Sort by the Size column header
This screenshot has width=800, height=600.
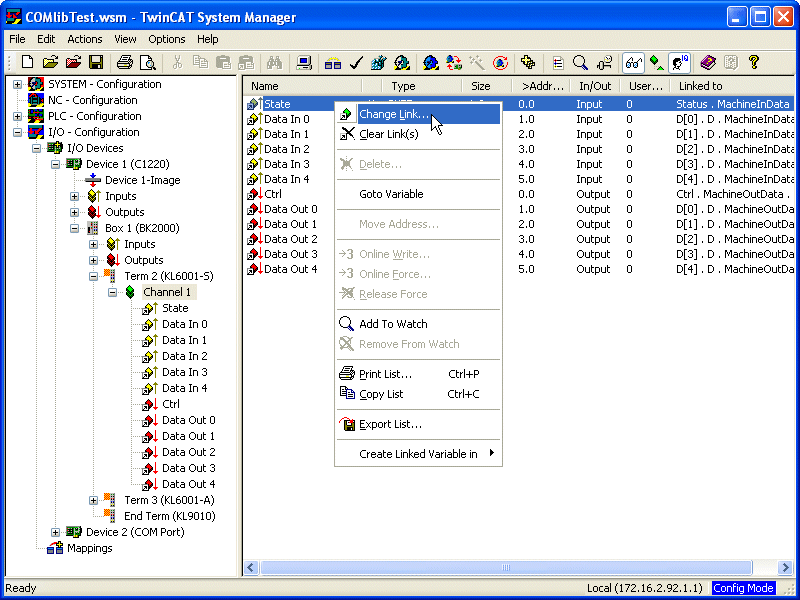[487, 86]
